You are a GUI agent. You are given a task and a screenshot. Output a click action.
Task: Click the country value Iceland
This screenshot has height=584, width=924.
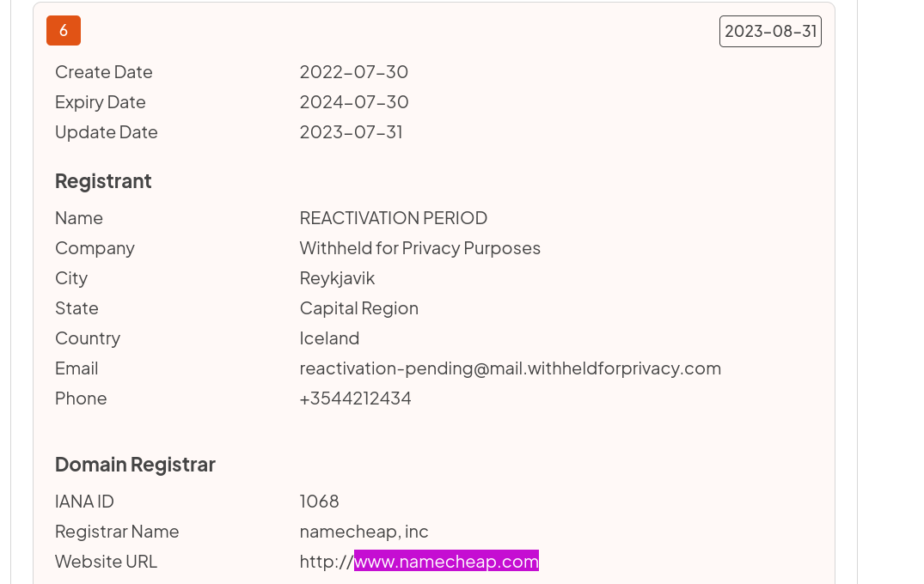[x=329, y=338]
